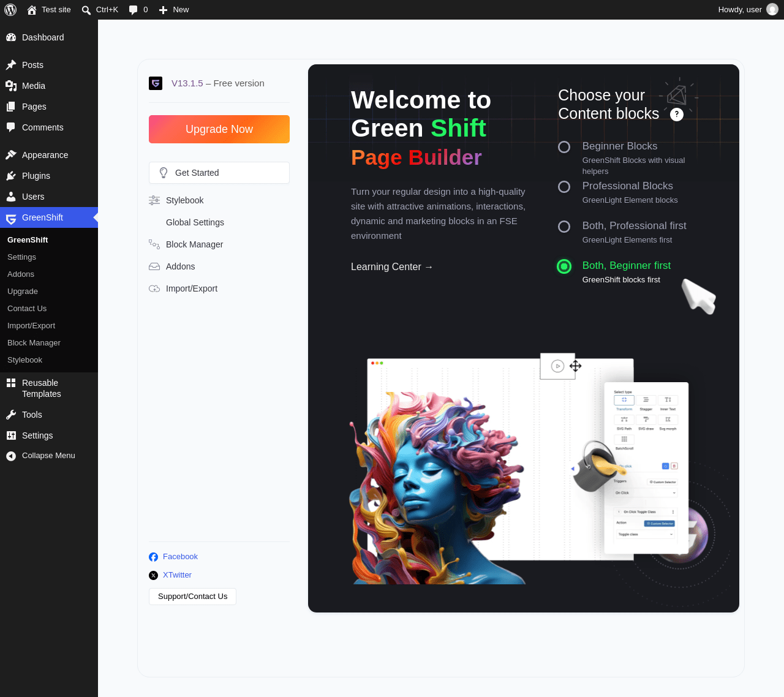The height and width of the screenshot is (697, 784).
Task: Click the WordPress logo icon
Action: pos(10,10)
